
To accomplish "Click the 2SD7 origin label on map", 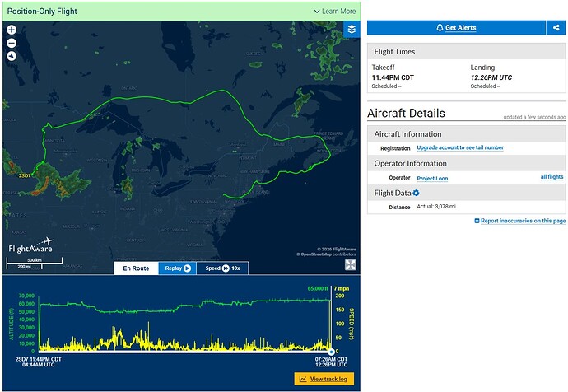I will (x=25, y=175).
